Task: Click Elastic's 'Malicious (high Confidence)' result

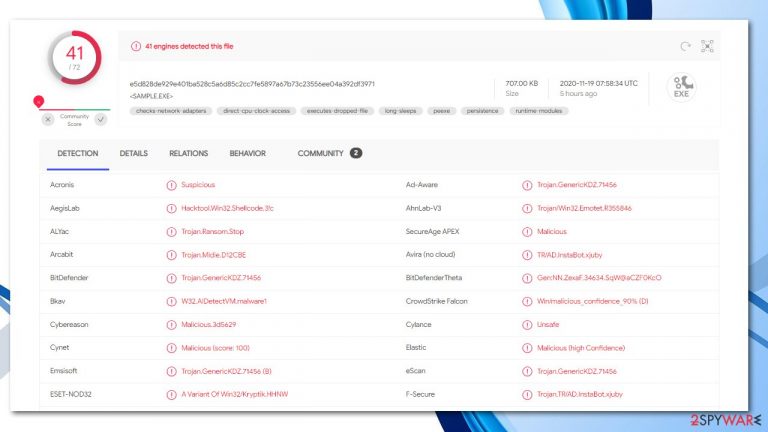Action: pos(581,348)
